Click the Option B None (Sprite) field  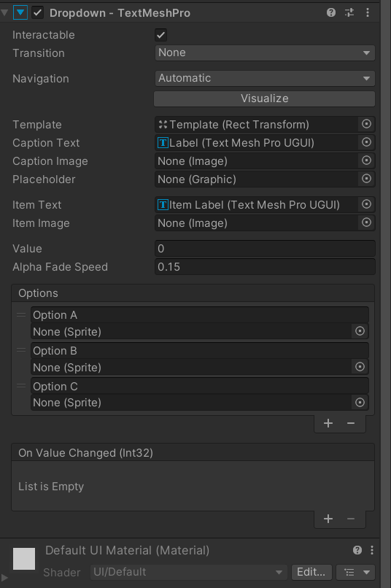point(191,367)
